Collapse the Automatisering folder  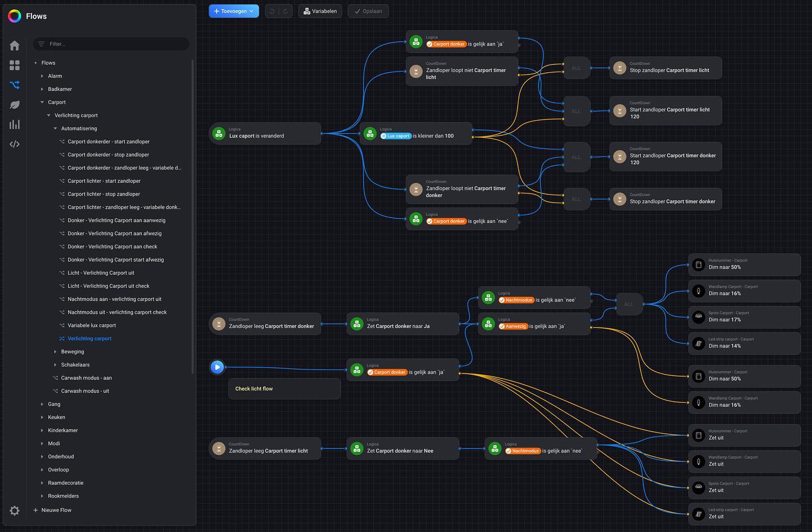click(55, 129)
